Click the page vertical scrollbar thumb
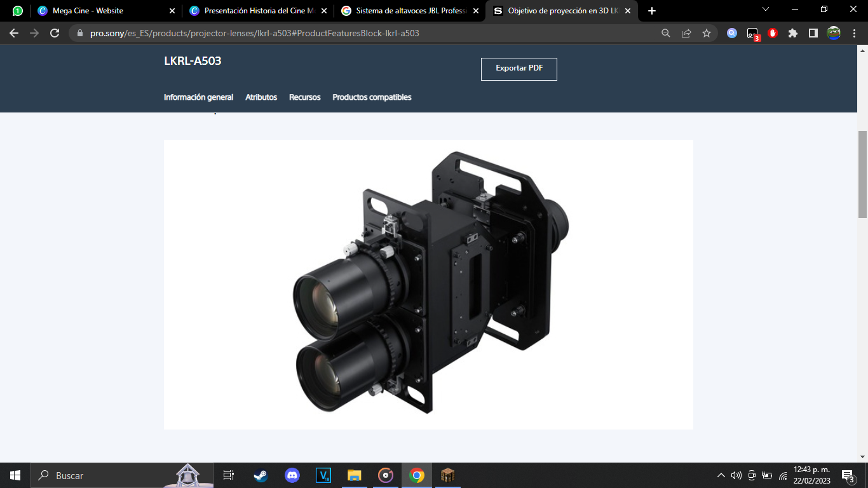Image resolution: width=868 pixels, height=488 pixels. pyautogui.click(x=862, y=174)
